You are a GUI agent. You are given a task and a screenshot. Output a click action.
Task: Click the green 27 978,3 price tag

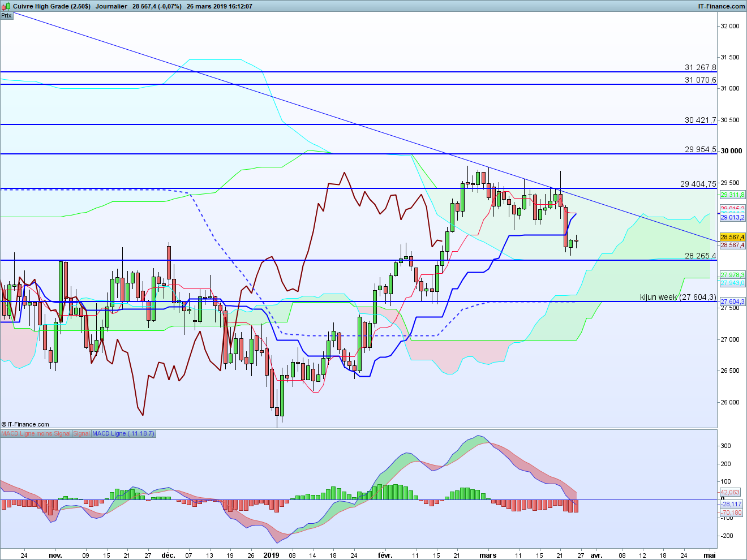point(732,275)
